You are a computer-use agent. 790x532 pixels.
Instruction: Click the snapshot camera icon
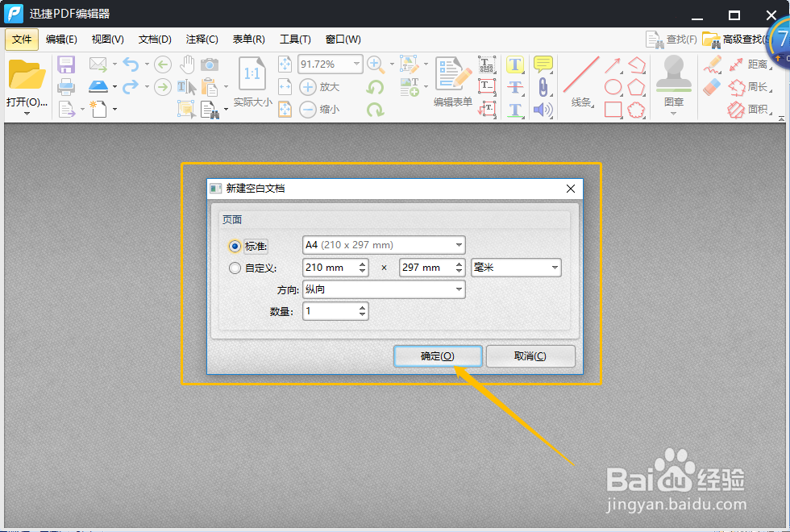(210, 64)
